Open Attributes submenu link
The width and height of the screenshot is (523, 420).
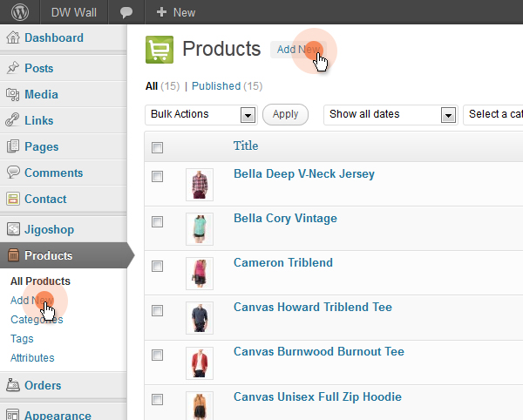32,357
